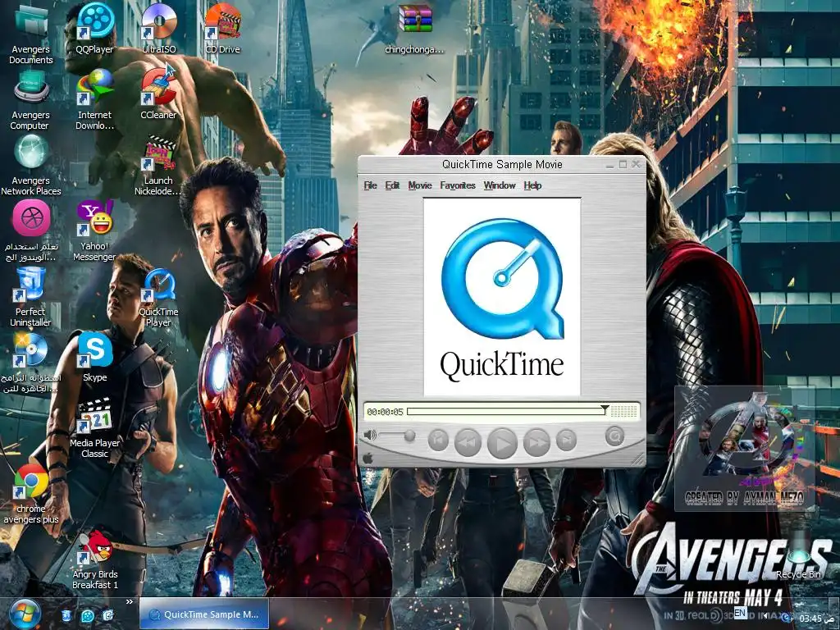The height and width of the screenshot is (630, 840).
Task: Click the 00:00:05 time display
Action: (x=385, y=412)
